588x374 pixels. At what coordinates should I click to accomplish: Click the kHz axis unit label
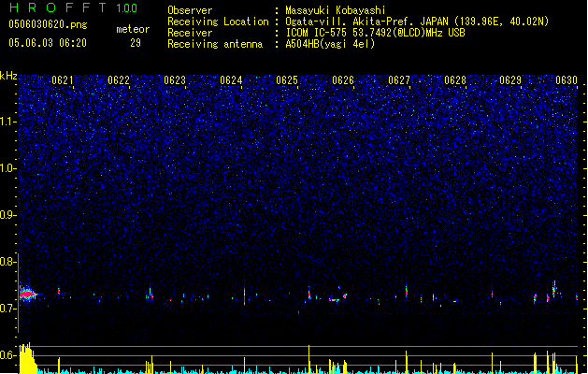click(x=8, y=76)
